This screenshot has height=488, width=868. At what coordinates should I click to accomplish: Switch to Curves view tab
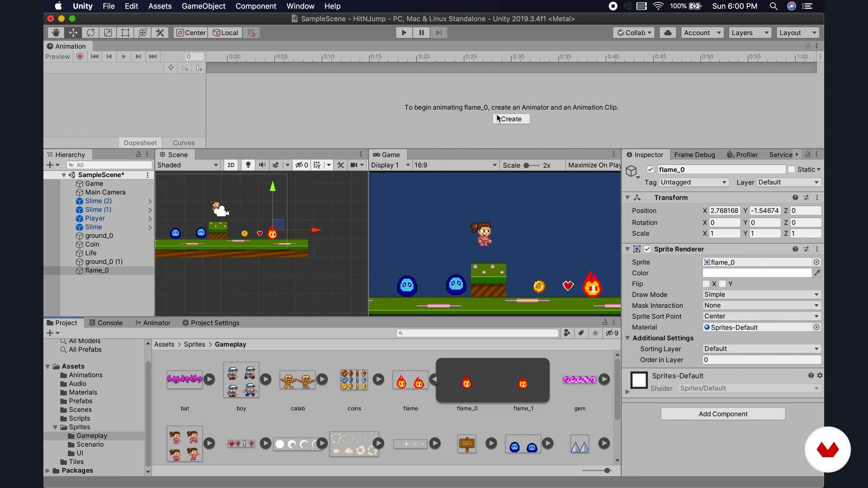[184, 143]
